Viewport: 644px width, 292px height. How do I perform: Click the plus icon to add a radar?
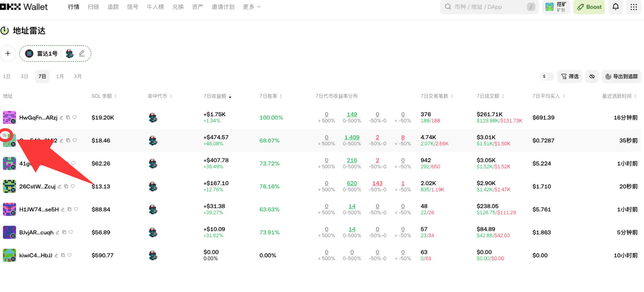pos(8,53)
